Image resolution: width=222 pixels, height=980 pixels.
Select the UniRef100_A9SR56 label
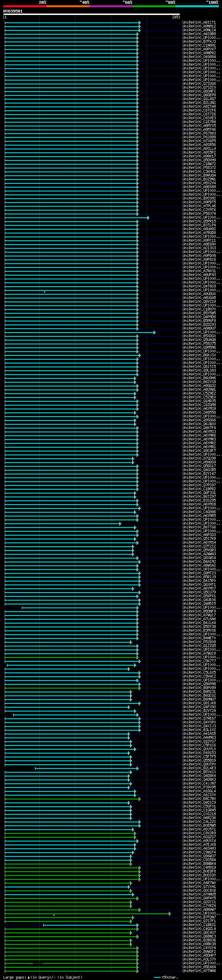pos(199,145)
